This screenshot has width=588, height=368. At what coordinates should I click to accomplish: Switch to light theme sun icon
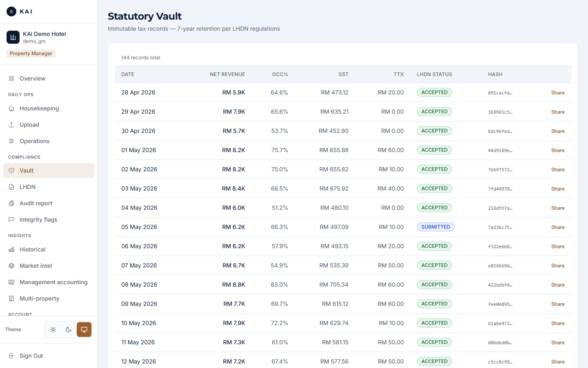tap(53, 330)
